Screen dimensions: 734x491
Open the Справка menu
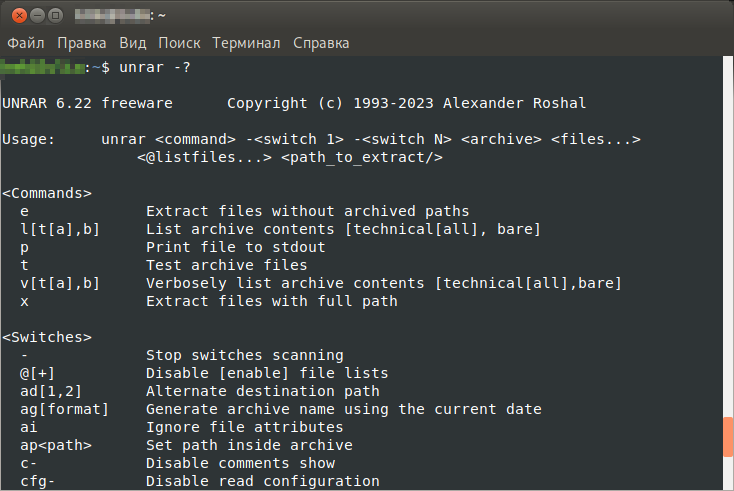(321, 43)
